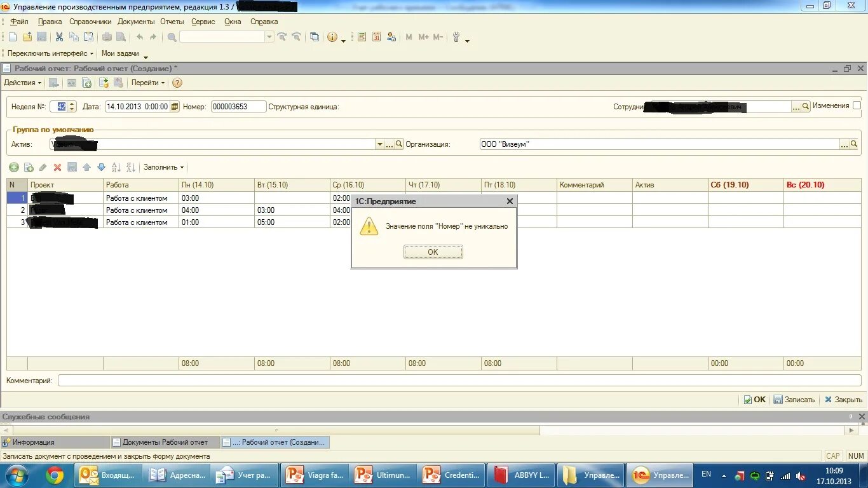Screen dimensions: 868x488
Task: Open the Перейти dropdown menu
Action: tap(148, 83)
